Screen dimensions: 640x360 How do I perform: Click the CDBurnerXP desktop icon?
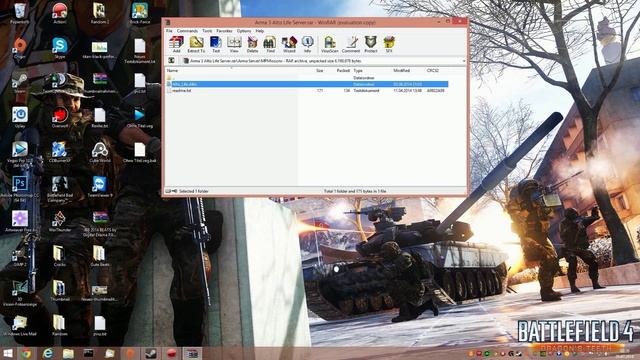click(x=60, y=152)
